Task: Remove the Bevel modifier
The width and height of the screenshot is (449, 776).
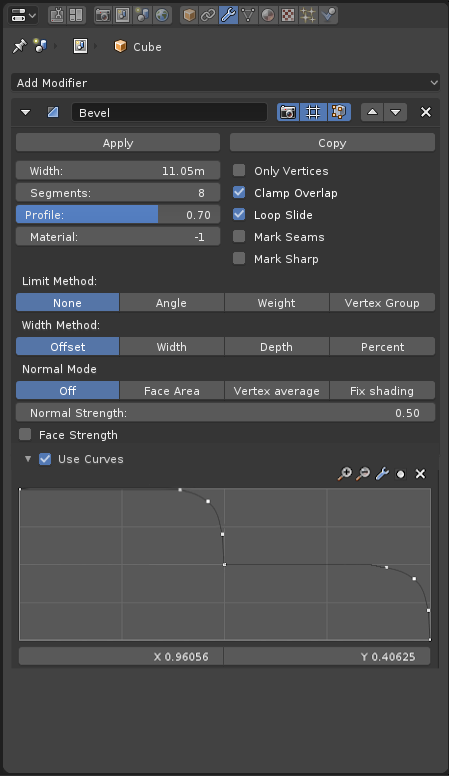Action: tap(426, 112)
